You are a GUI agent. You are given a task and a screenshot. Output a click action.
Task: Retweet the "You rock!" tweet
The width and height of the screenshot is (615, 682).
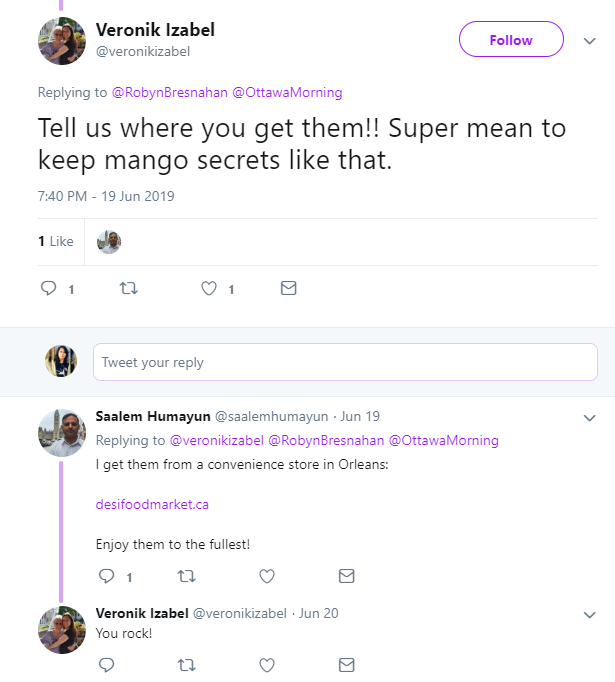pos(186,664)
